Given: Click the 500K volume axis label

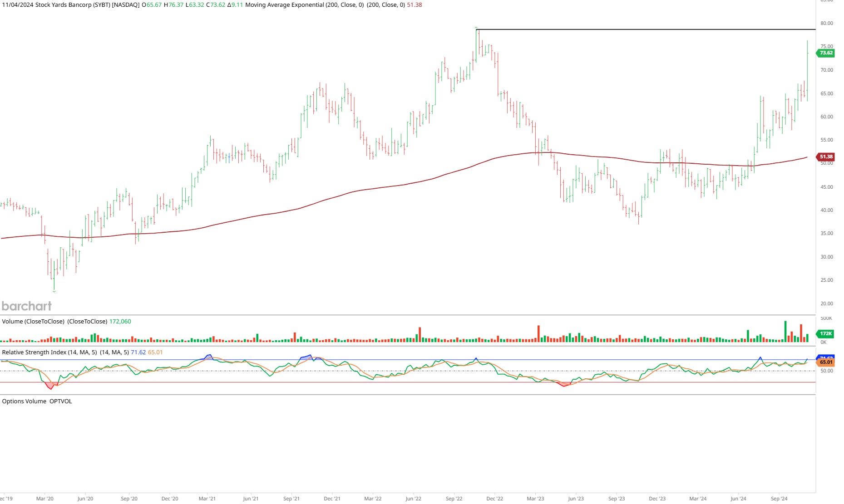Looking at the screenshot, I should coord(826,318).
